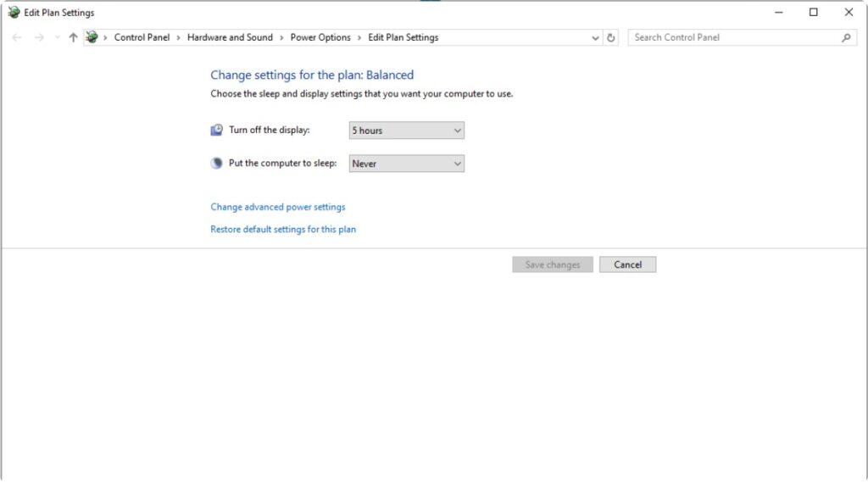This screenshot has width=868, height=484.
Task: Click the Power Options address bar icon
Action: tap(92, 37)
